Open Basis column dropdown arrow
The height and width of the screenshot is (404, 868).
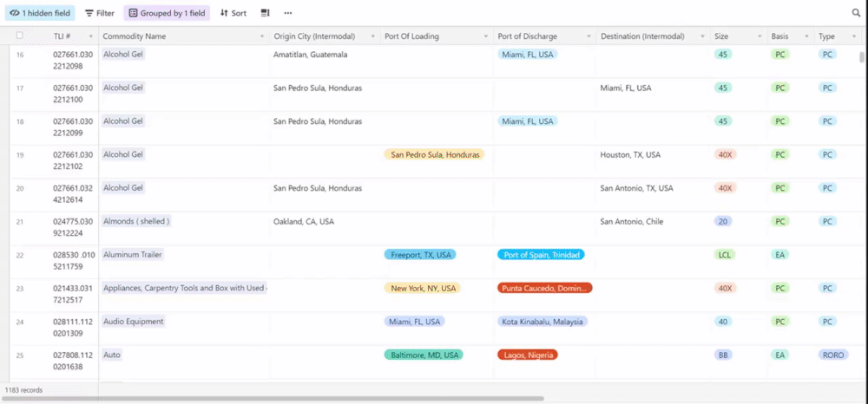coord(807,36)
